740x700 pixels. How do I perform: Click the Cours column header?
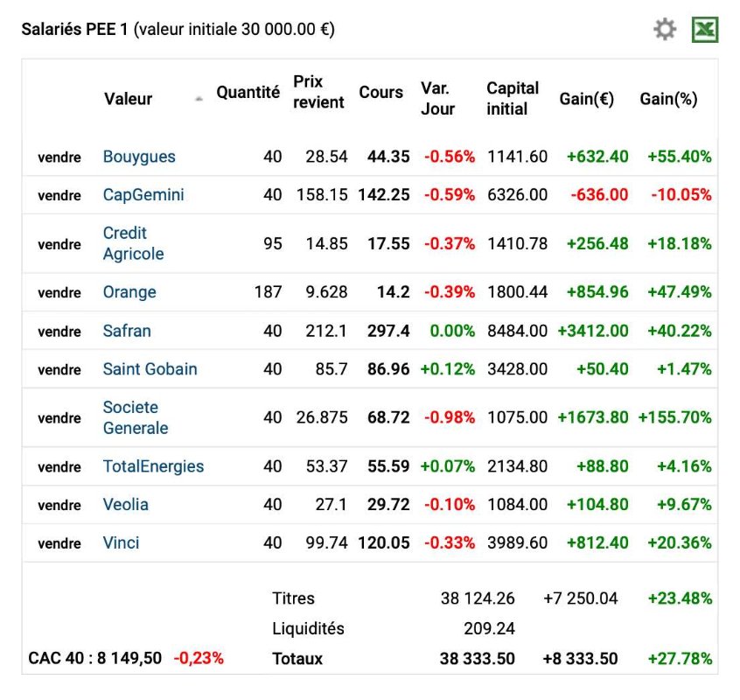pos(380,92)
